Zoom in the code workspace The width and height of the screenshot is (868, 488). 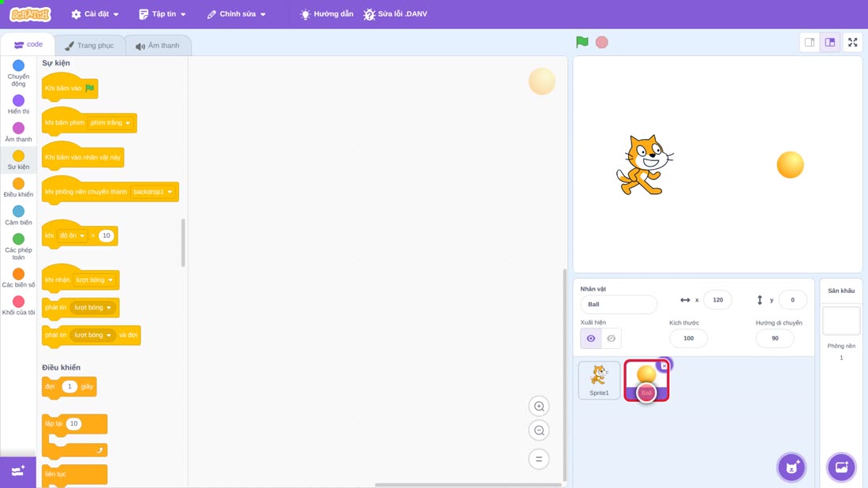pyautogui.click(x=539, y=406)
